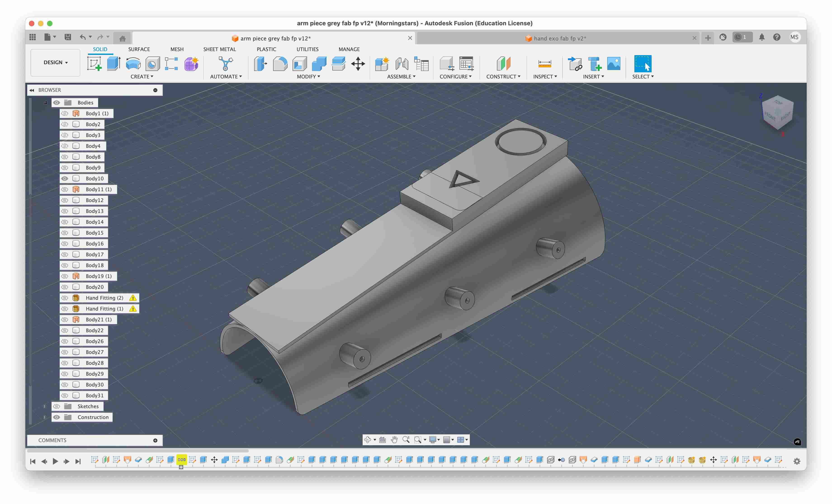Expand the Construction folder
This screenshot has height=504, width=832.
45,417
